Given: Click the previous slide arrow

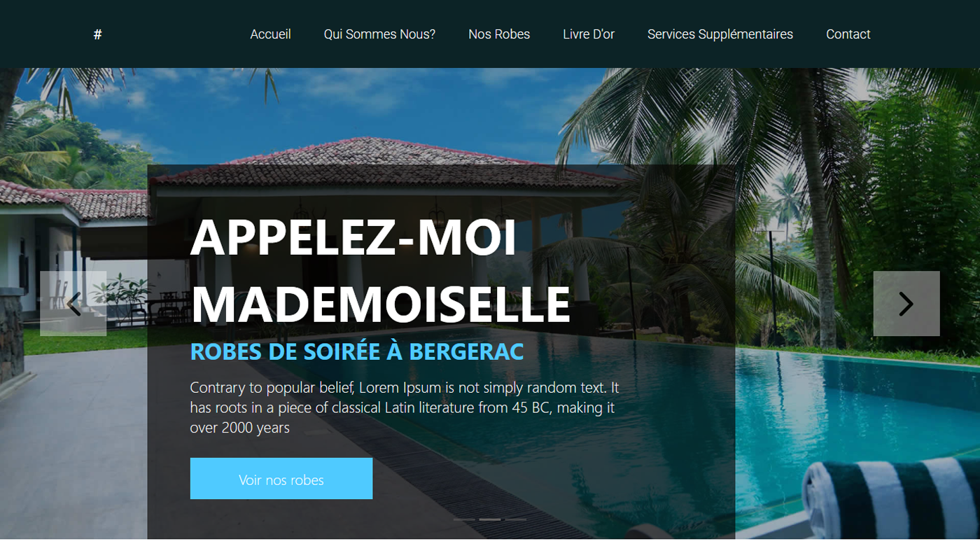Looking at the screenshot, I should pos(73,304).
